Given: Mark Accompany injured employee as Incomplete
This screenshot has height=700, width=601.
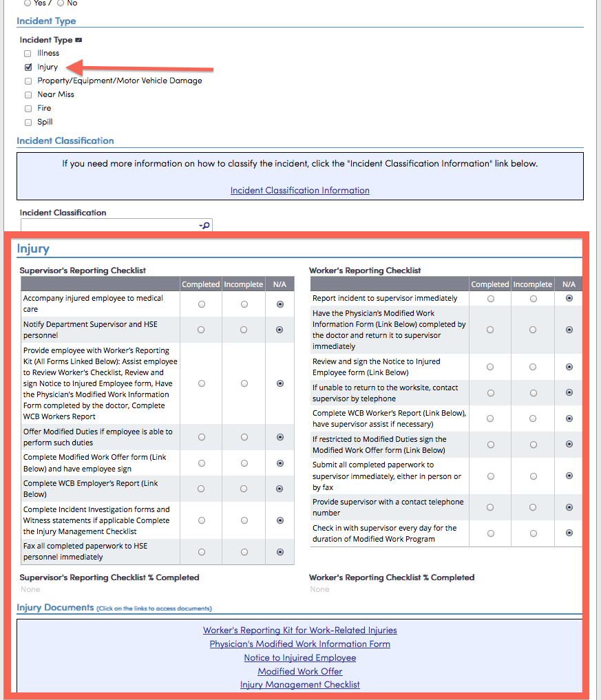Looking at the screenshot, I should click(x=244, y=304).
